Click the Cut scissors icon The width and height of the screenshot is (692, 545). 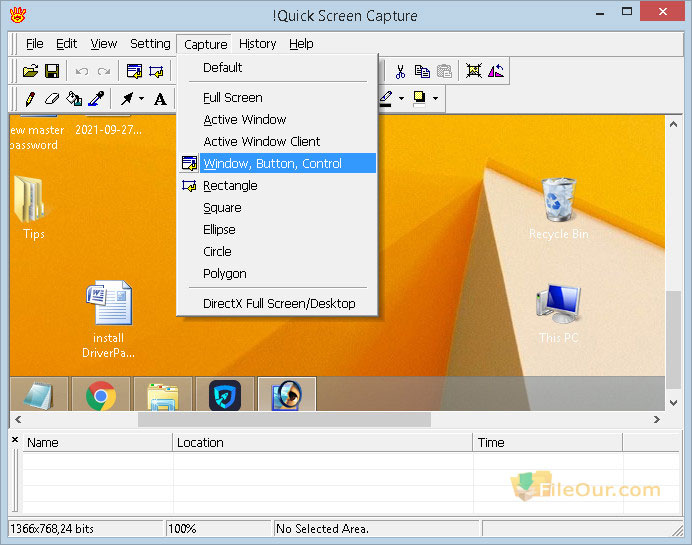pos(400,71)
